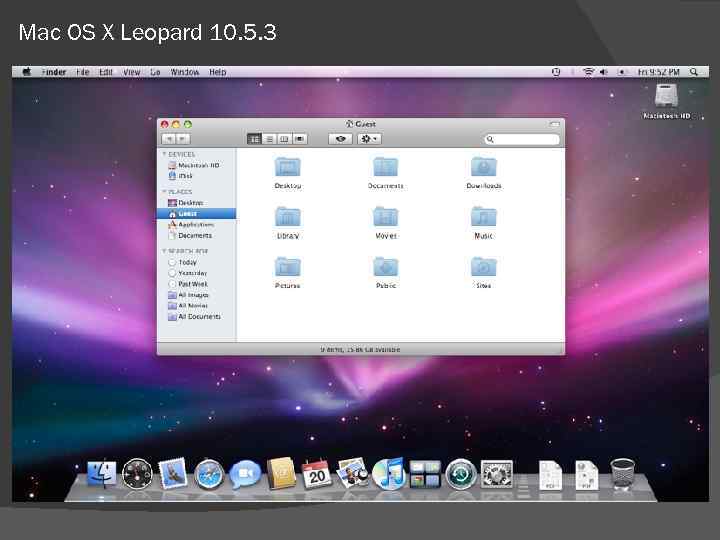
Task: Show All Images search
Action: point(197,295)
